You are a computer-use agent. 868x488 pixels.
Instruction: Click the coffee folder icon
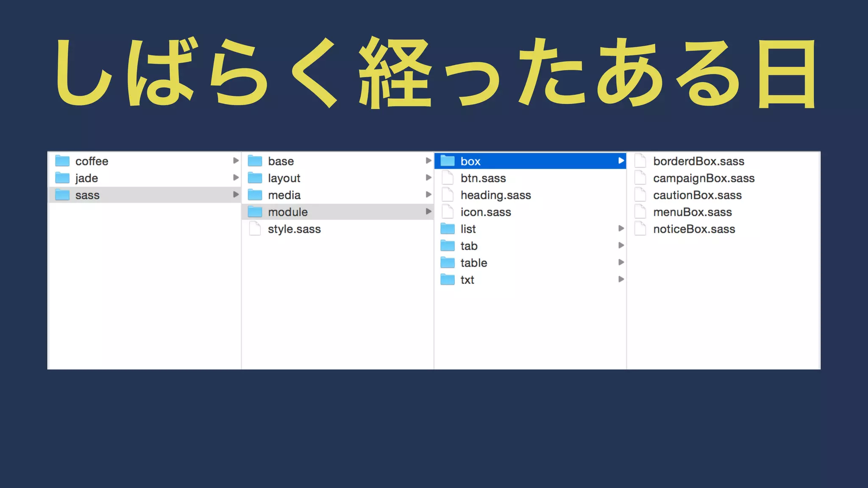click(62, 161)
